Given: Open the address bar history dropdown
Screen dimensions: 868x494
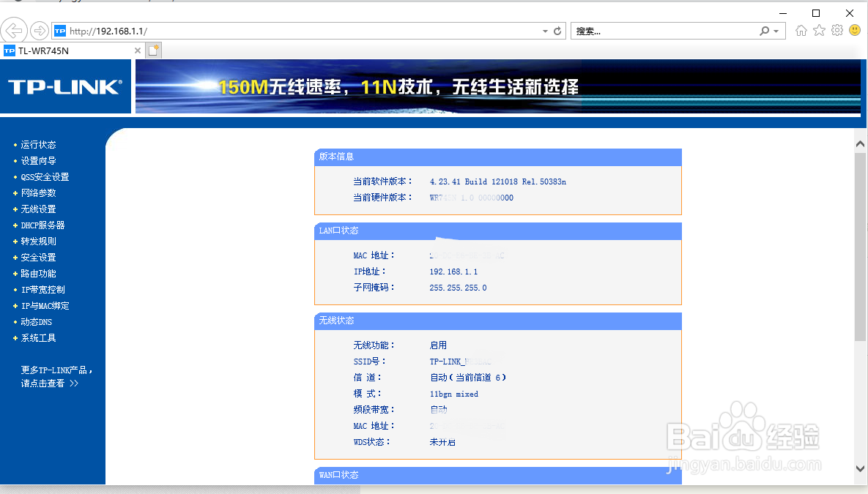Looking at the screenshot, I should tap(544, 31).
